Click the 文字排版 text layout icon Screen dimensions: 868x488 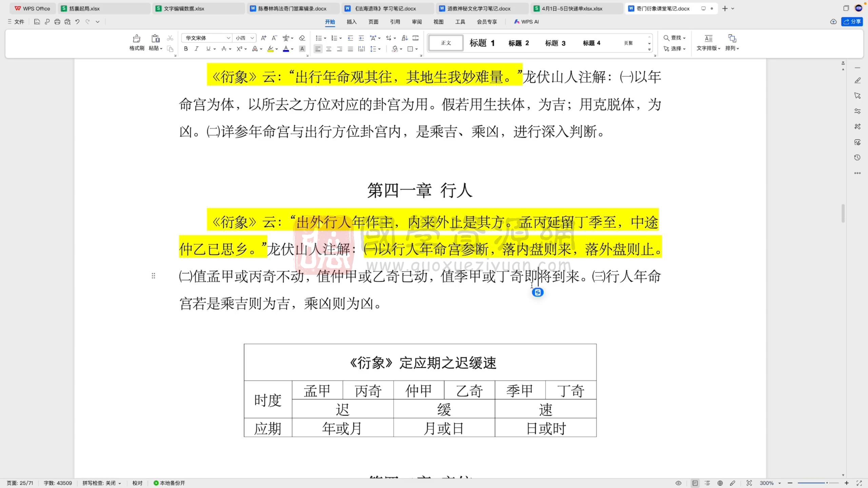708,42
